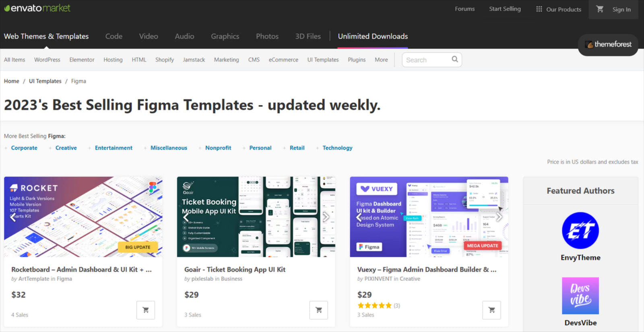Filter by Entertainment Figma templates
This screenshot has height=332, width=644.
[x=114, y=148]
